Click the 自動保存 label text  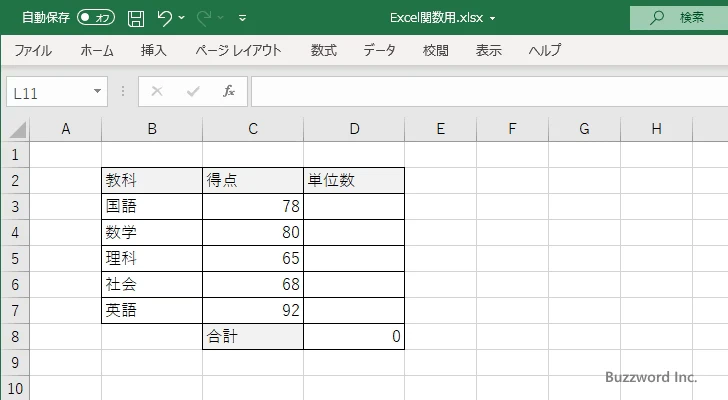click(46, 18)
